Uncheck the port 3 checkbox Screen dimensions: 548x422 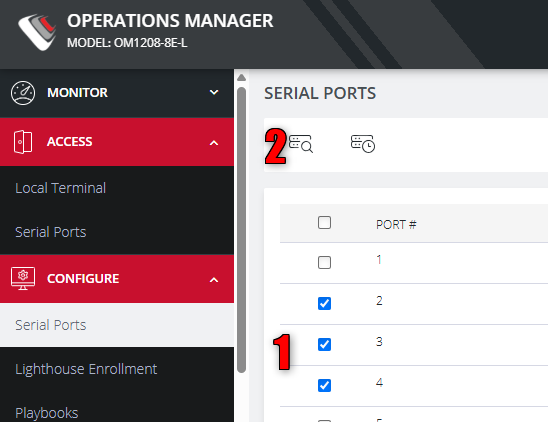point(324,344)
